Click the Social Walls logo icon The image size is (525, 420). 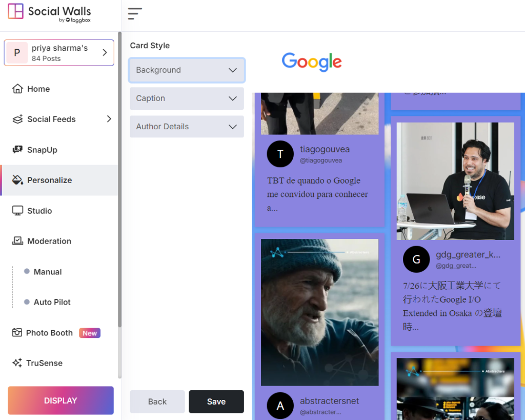pyautogui.click(x=16, y=11)
